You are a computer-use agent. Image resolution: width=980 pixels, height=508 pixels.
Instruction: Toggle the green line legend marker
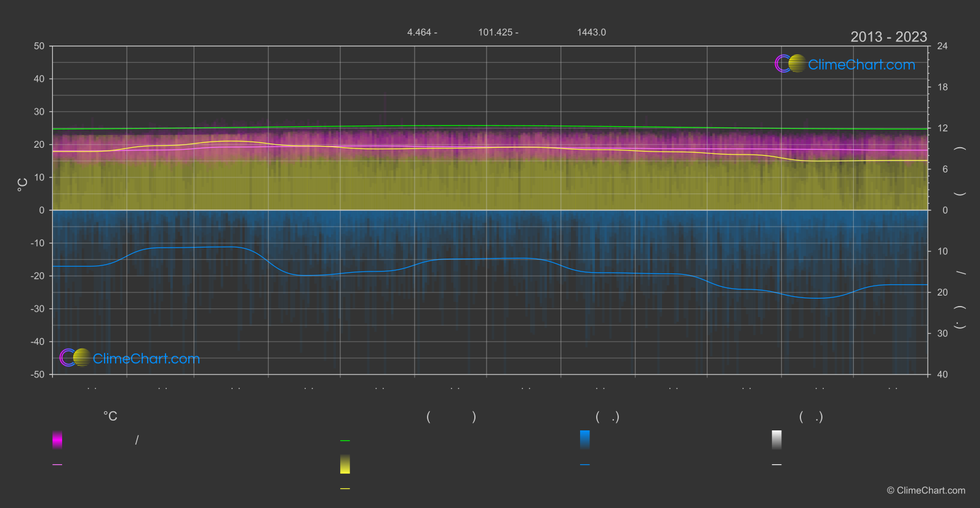point(345,441)
